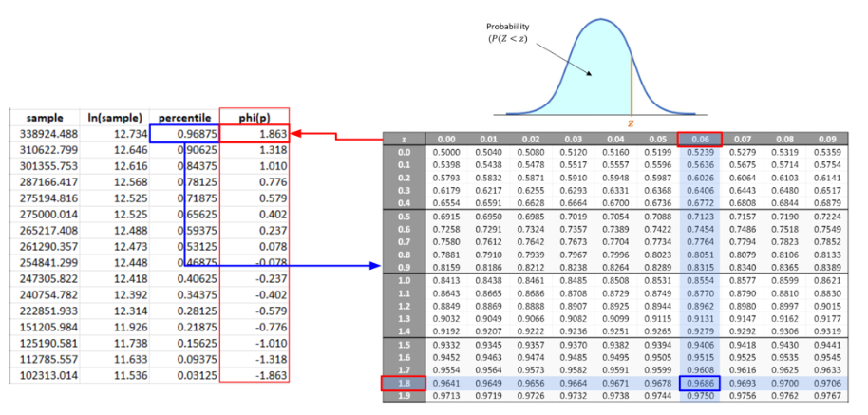Click the last sample value 102313.014
868x415 pixels.
pyautogui.click(x=45, y=375)
